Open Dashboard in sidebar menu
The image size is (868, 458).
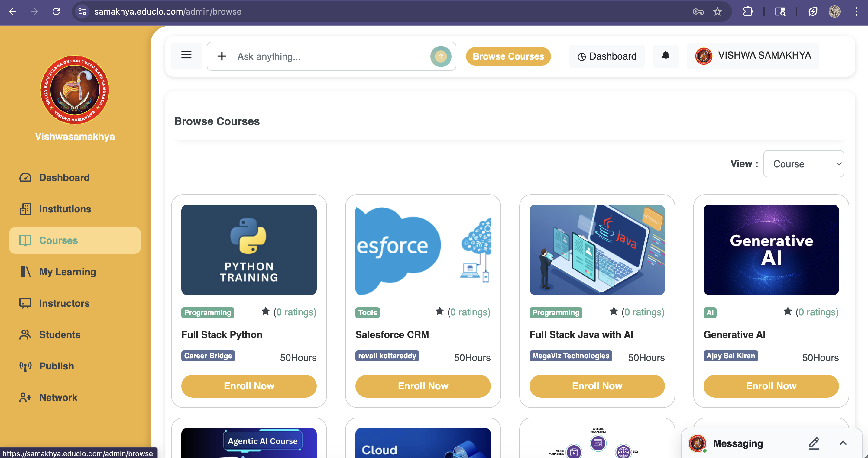[75, 177]
